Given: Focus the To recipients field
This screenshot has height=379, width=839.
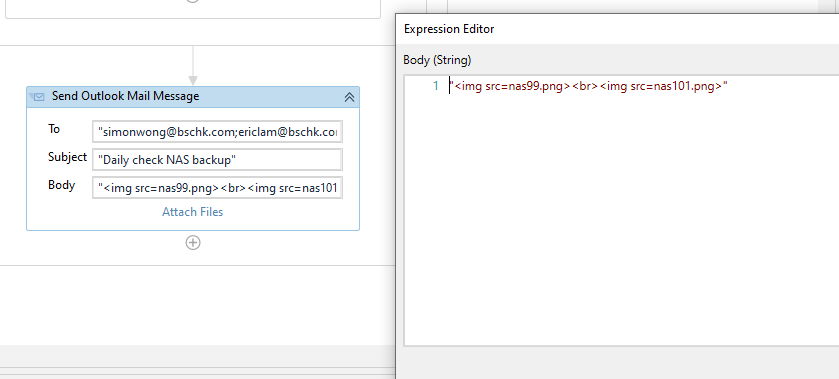Looking at the screenshot, I should point(217,132).
